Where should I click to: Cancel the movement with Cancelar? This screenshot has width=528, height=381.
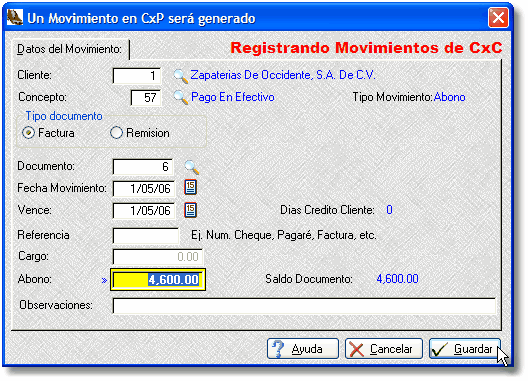click(384, 349)
